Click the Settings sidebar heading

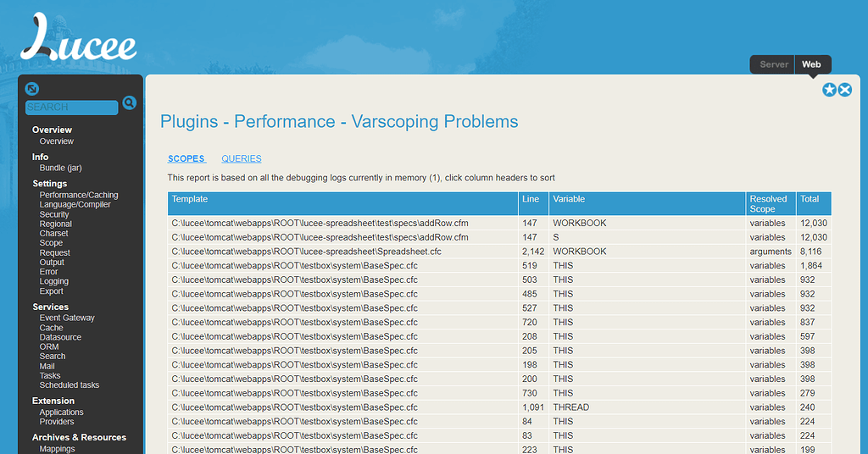(50, 184)
